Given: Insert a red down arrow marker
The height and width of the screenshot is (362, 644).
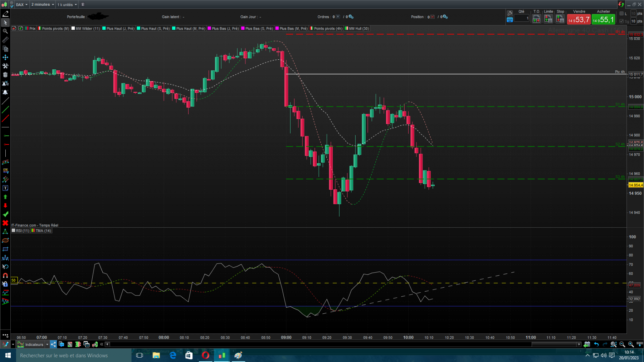Looking at the screenshot, I should [5, 205].
